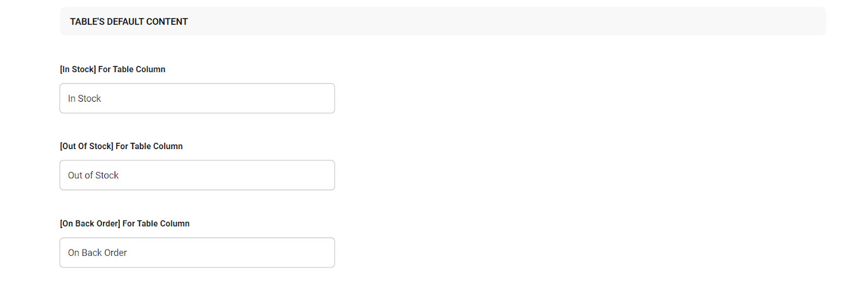The height and width of the screenshot is (290, 868).
Task: Click the [Out Of Stock] For Table Column label
Action: coord(121,146)
